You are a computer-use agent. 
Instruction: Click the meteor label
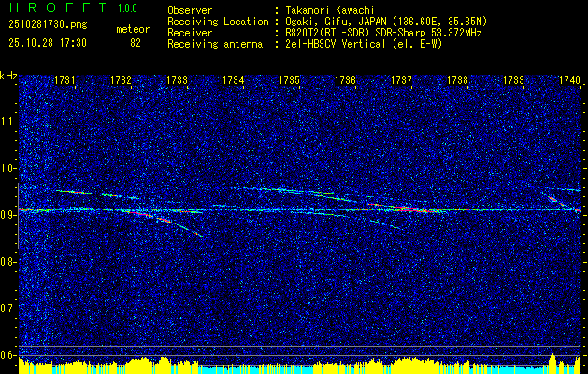133,29
